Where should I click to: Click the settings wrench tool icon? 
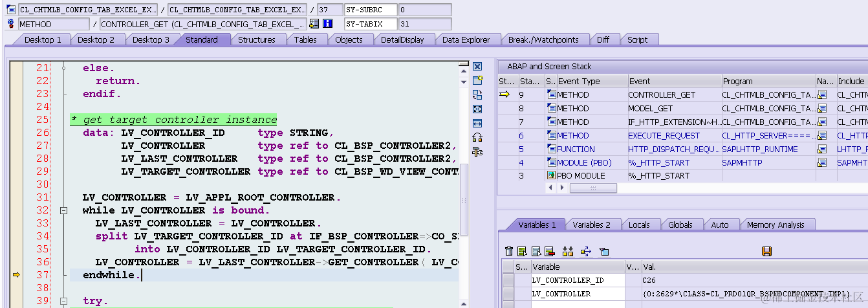click(x=477, y=151)
